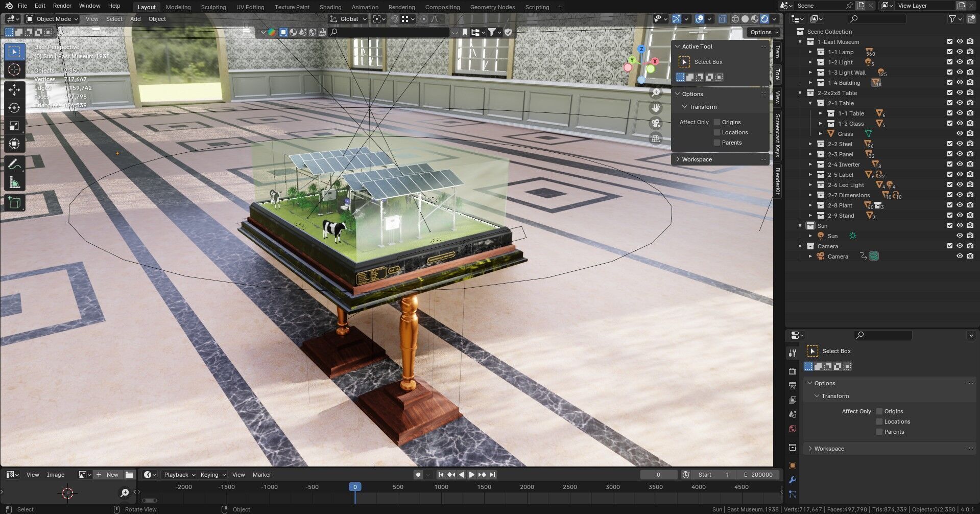980x514 pixels.
Task: Open the View tab in the sidebar
Action: coord(777,97)
